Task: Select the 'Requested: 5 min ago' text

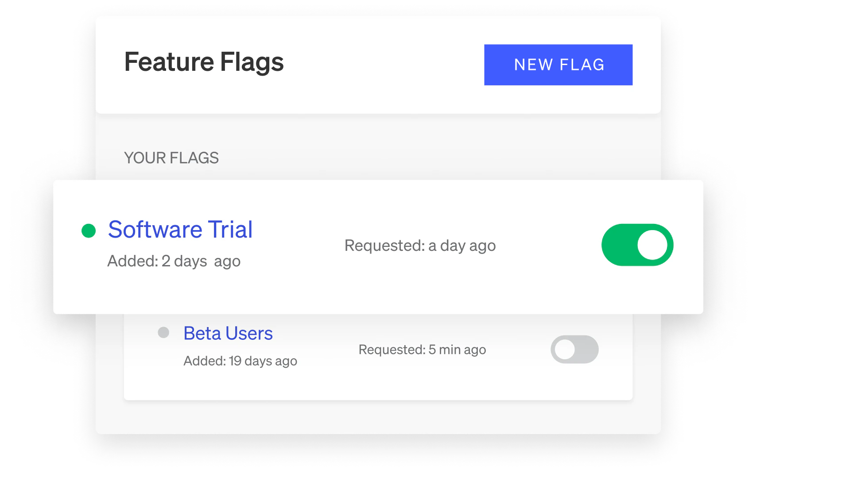Action: click(422, 350)
